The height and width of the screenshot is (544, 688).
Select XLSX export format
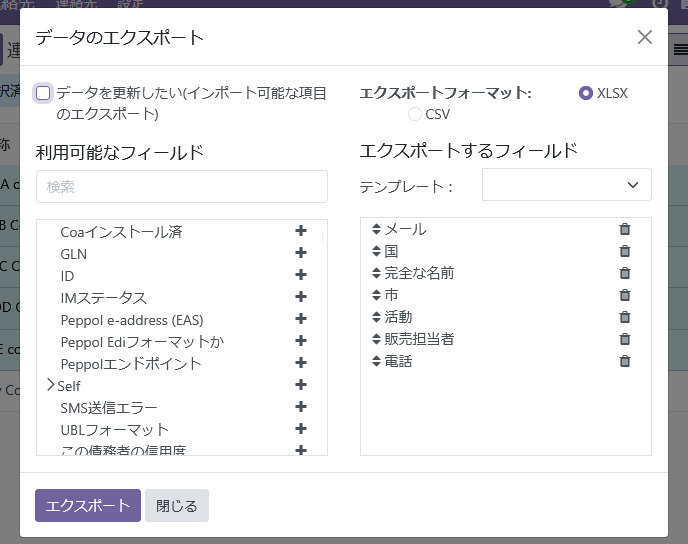tap(586, 93)
